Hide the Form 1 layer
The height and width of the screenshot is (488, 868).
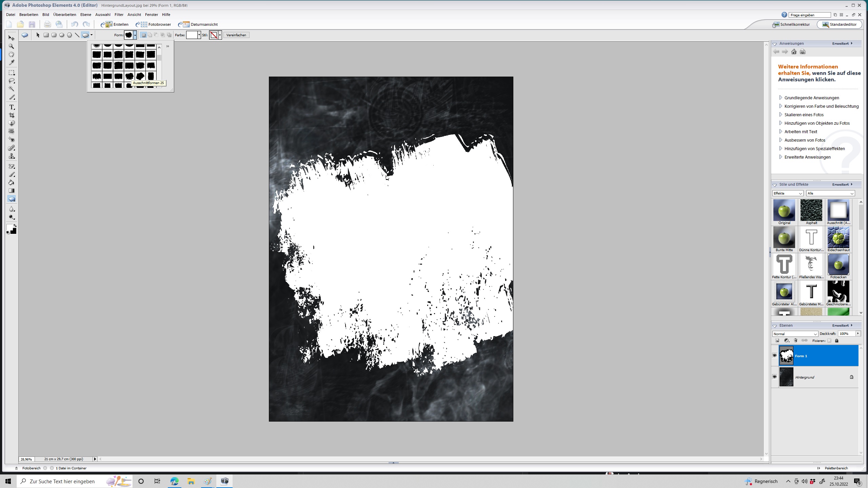[x=774, y=355]
